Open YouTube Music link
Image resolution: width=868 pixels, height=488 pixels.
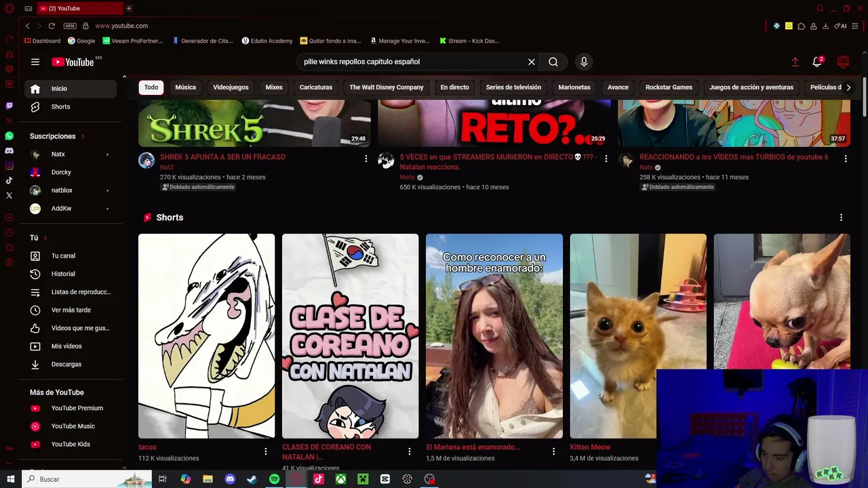click(x=71, y=426)
